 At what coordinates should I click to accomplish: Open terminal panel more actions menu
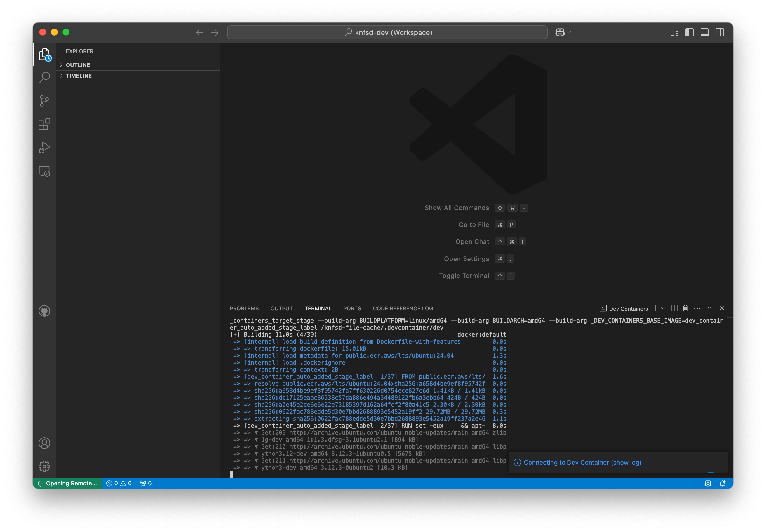[697, 308]
